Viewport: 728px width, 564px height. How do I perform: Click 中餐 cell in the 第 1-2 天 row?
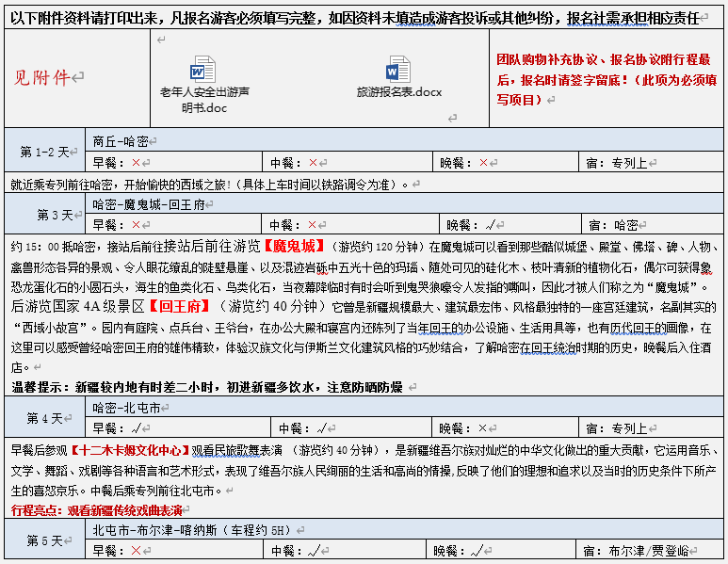click(348, 163)
